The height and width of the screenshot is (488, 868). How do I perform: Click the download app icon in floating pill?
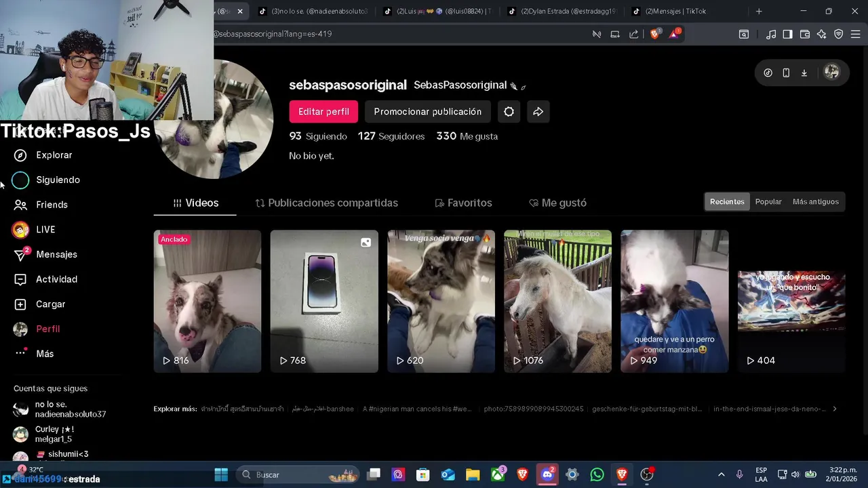[804, 73]
